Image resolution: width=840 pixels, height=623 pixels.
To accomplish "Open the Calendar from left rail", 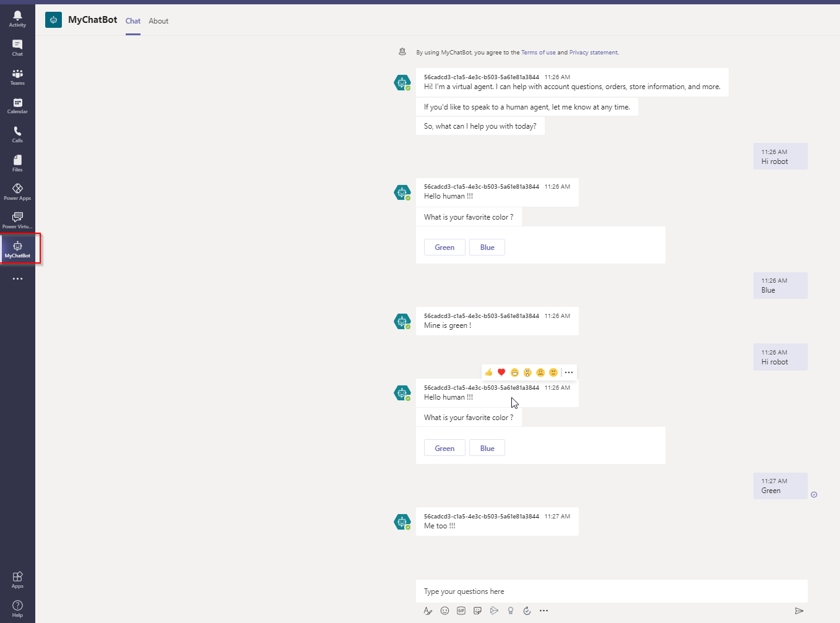I will click(17, 106).
